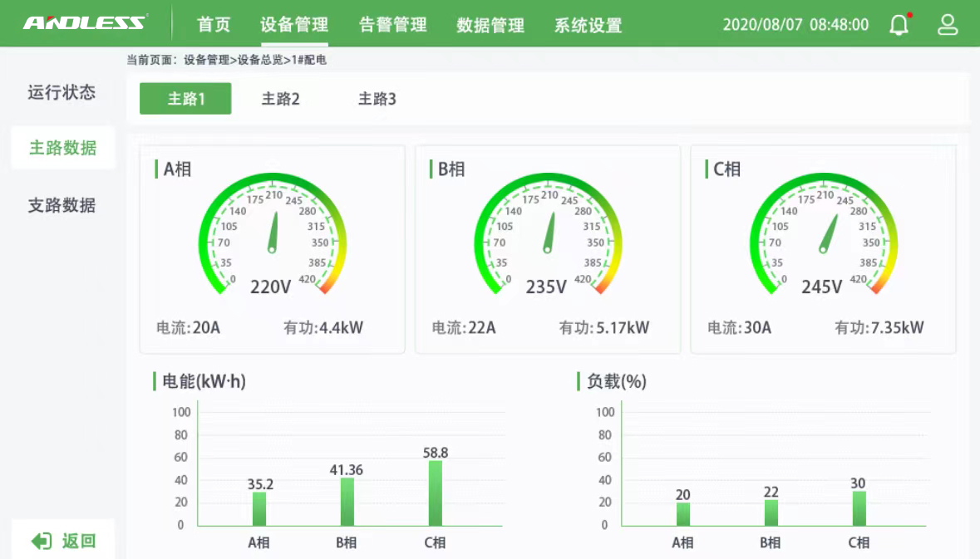The image size is (980, 559).
Task: Switch to the 主路2 tab
Action: [280, 99]
